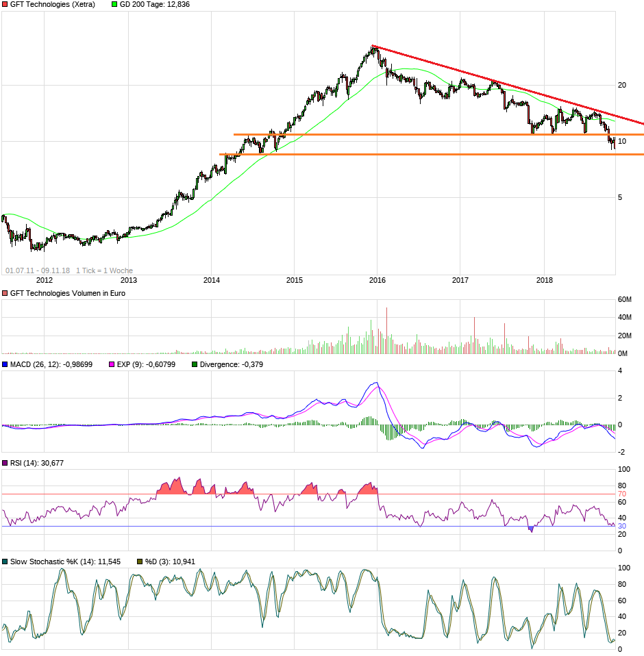Click the teal Slow Stochastic %K legend square
This screenshot has width=644, height=656.
coord(5,562)
